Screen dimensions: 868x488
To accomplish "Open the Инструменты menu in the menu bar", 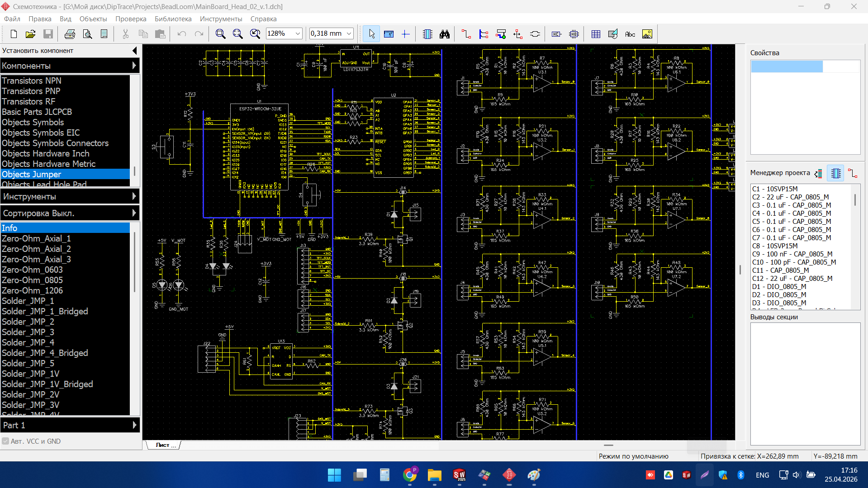I will click(x=221, y=19).
